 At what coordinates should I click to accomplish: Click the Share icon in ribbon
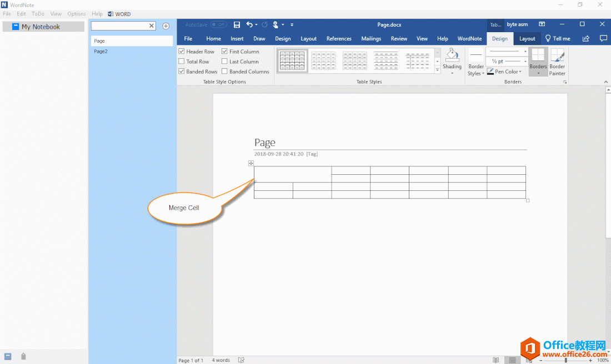[x=585, y=39]
